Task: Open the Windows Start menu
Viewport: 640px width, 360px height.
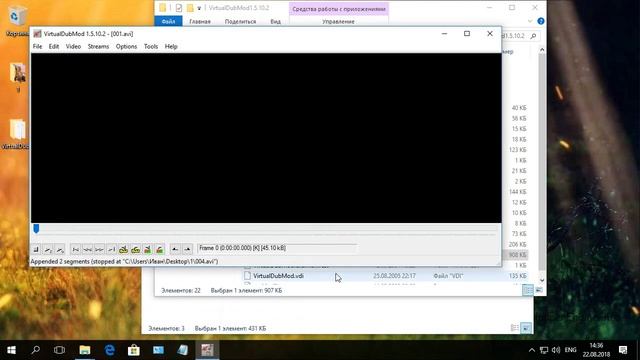Action: point(11,350)
